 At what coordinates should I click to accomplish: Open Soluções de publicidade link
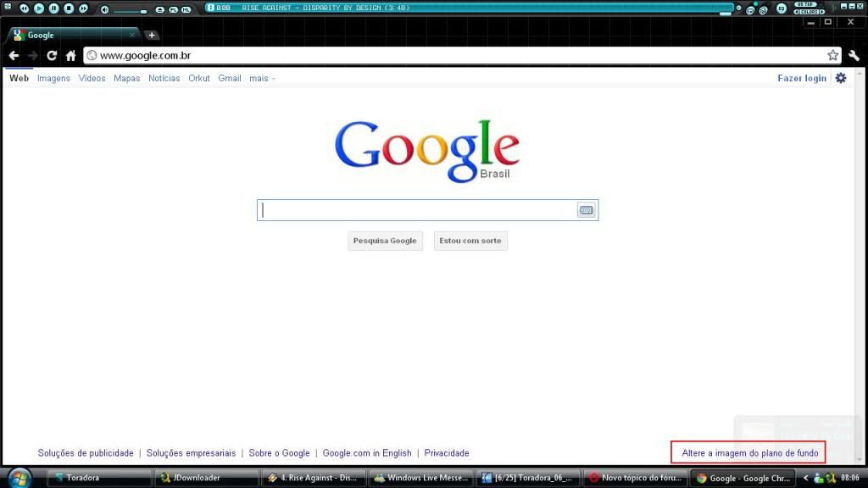(86, 452)
